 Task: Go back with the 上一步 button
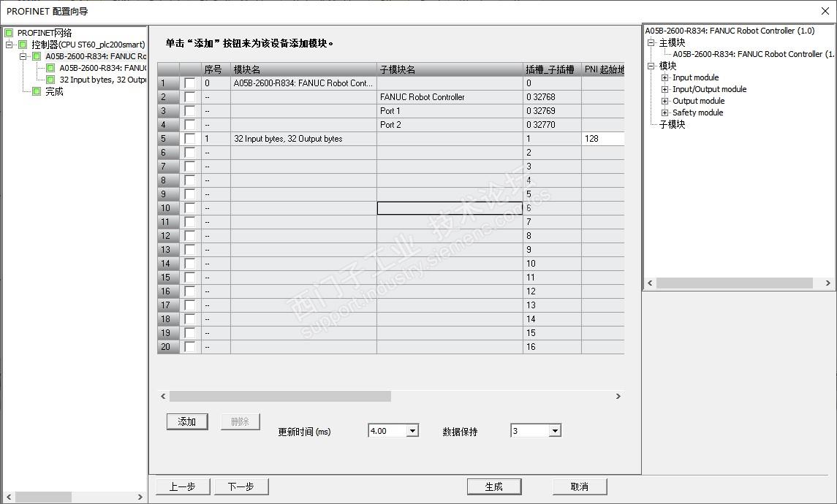183,486
